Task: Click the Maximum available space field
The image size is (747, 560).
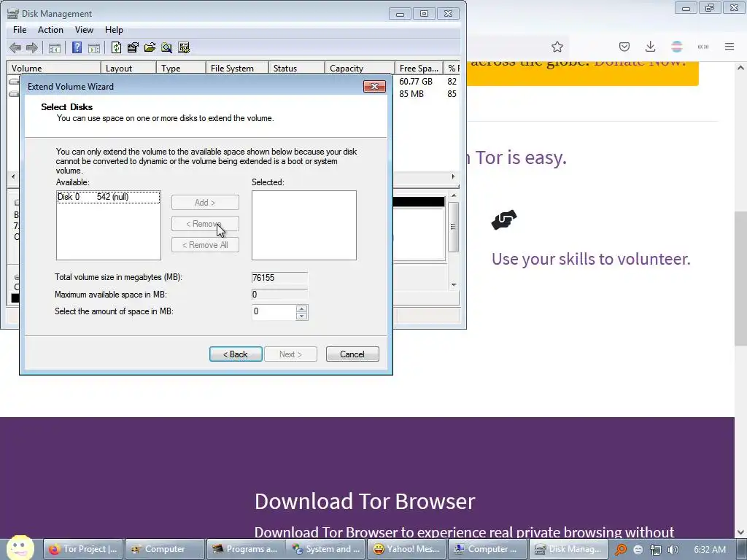Action: point(279,295)
